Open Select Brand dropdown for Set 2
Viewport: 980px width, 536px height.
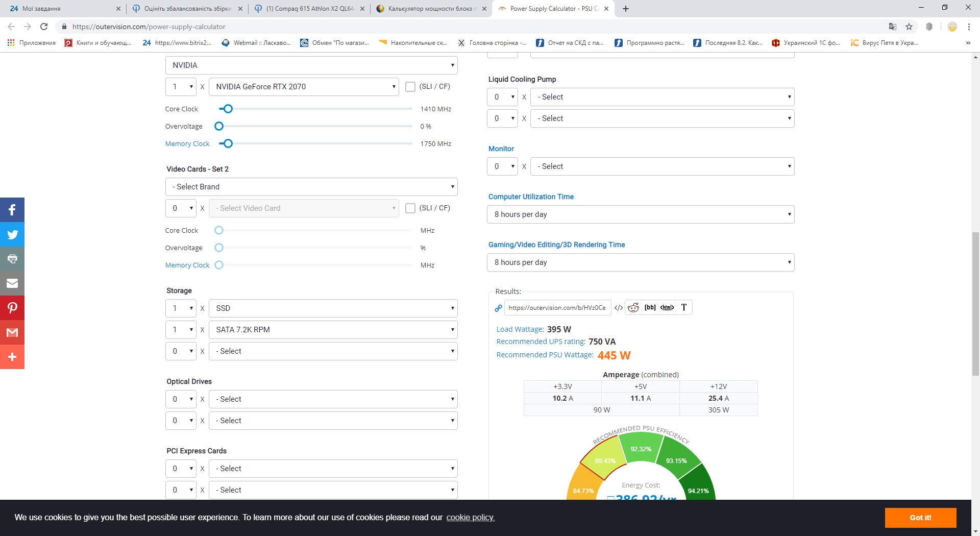(x=311, y=187)
